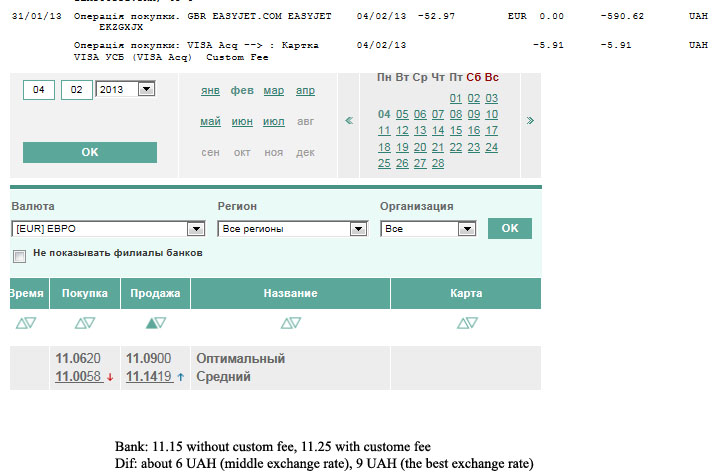This screenshot has width=727, height=474.
Task: Click the next month arrow in calendar
Action: point(530,121)
